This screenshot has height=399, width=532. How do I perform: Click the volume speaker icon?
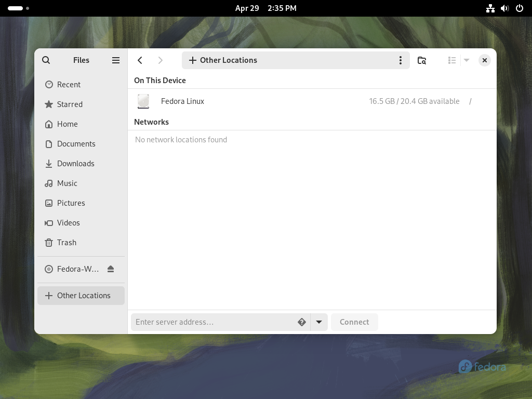(505, 8)
